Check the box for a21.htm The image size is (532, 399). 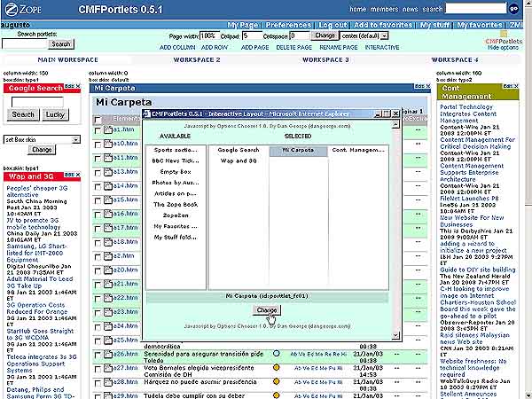pyautogui.click(x=98, y=285)
